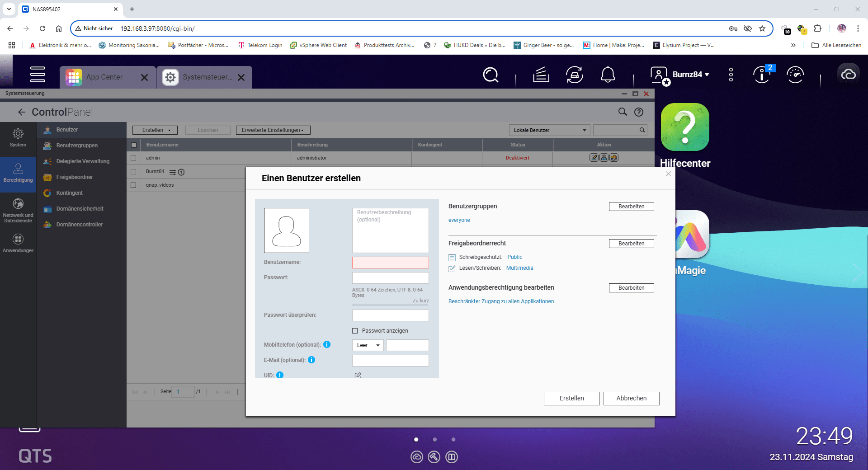The width and height of the screenshot is (868, 470).
Task: Toggle the Passwort anzeigen checkbox
Action: click(355, 331)
